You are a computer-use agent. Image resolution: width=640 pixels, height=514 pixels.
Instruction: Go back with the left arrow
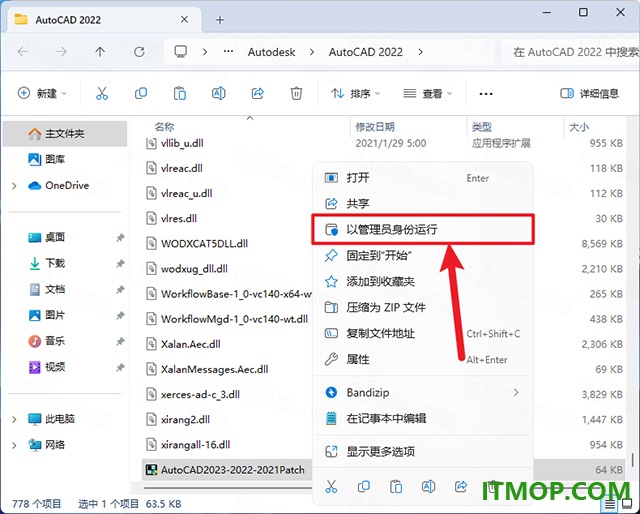[x=23, y=52]
